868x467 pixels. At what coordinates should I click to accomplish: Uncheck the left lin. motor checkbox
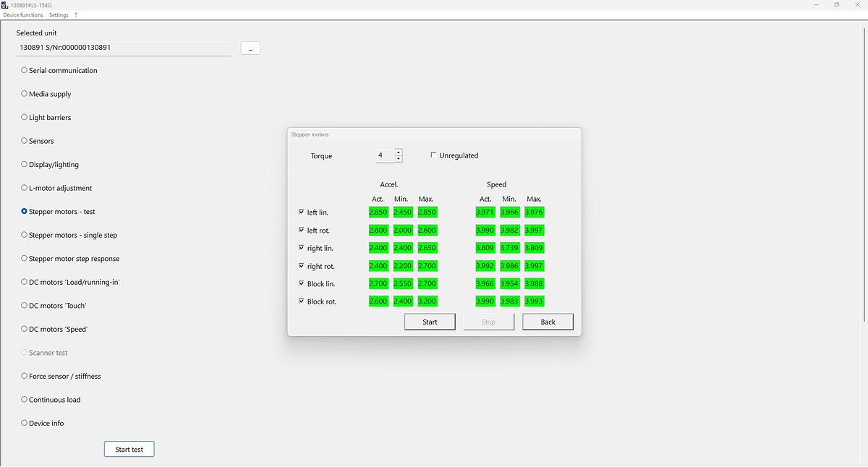pyautogui.click(x=302, y=212)
